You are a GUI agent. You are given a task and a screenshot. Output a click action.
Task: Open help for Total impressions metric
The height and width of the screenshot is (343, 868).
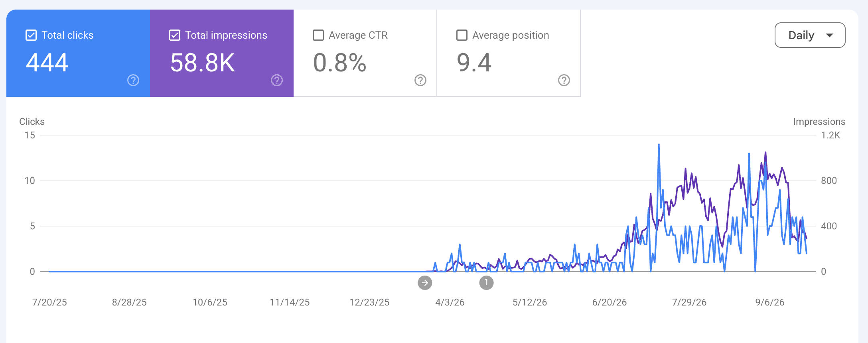pyautogui.click(x=277, y=80)
